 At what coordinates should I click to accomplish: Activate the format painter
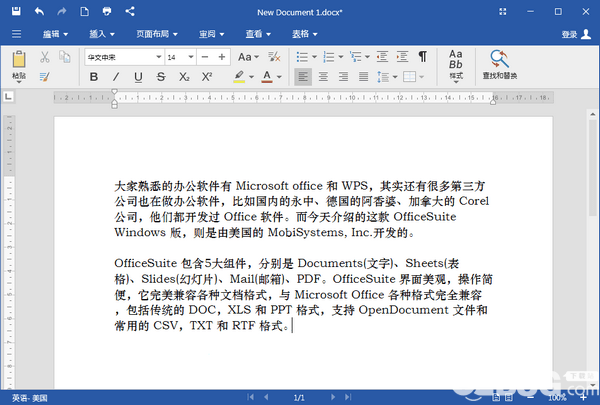pyautogui.click(x=45, y=77)
